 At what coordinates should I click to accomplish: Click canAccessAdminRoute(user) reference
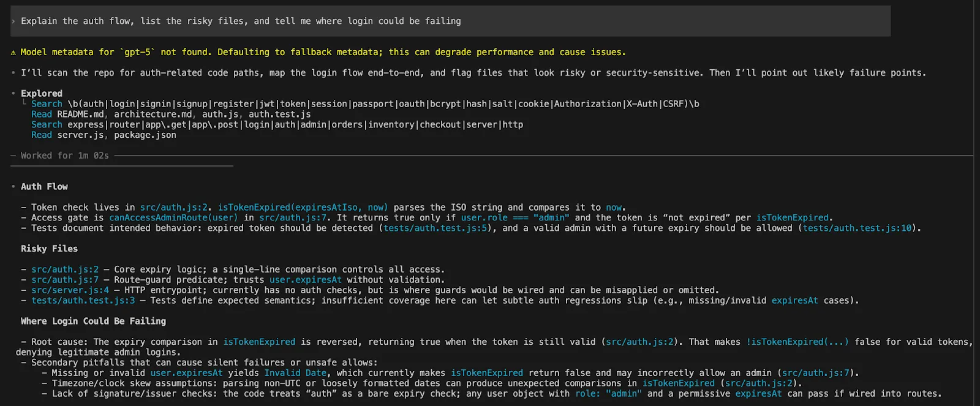pyautogui.click(x=173, y=218)
